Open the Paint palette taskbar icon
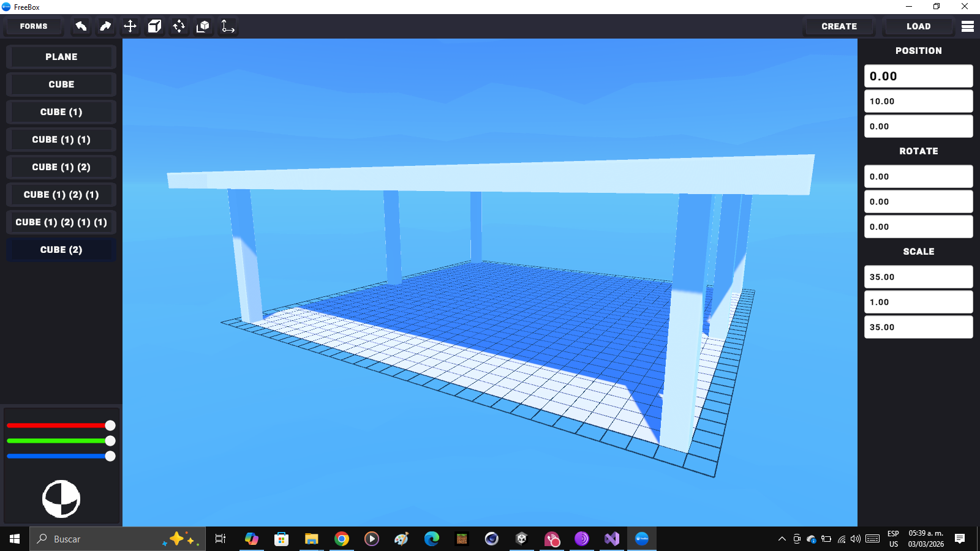The width and height of the screenshot is (980, 551). pos(402,539)
